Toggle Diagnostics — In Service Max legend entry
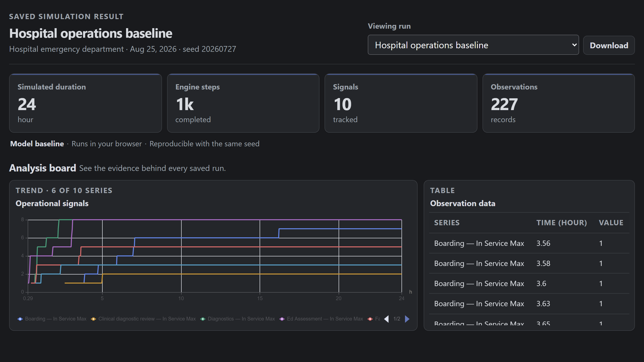The height and width of the screenshot is (362, 644). pos(238,319)
